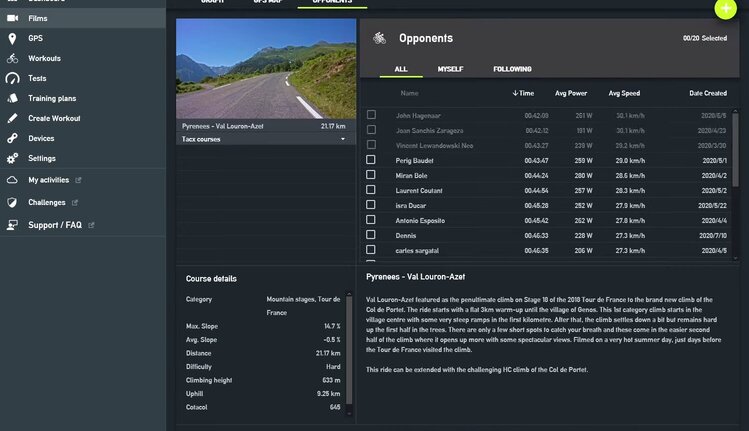Screen dimensions: 749x431
Task: Click the Opponents cyclist icon
Action: 380,38
